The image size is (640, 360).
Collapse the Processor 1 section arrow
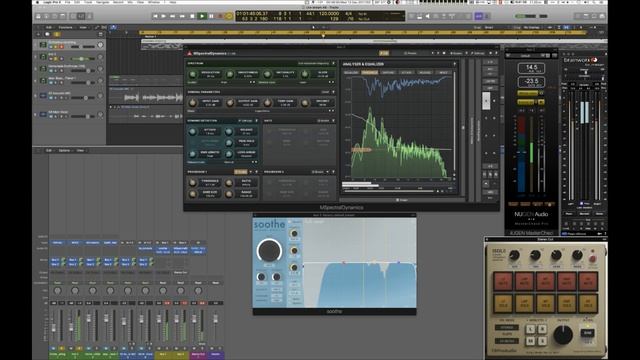257,172
